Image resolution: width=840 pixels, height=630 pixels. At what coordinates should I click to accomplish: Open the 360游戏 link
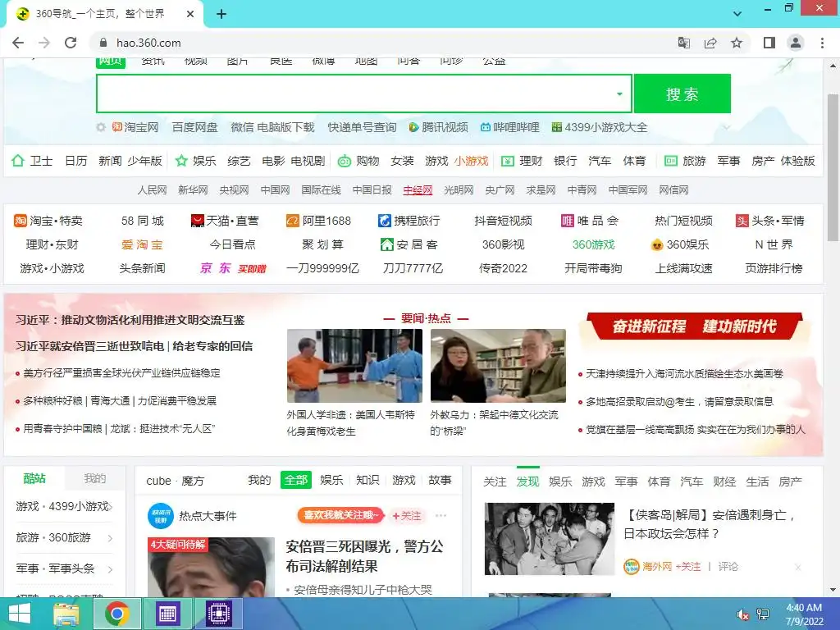tap(593, 244)
